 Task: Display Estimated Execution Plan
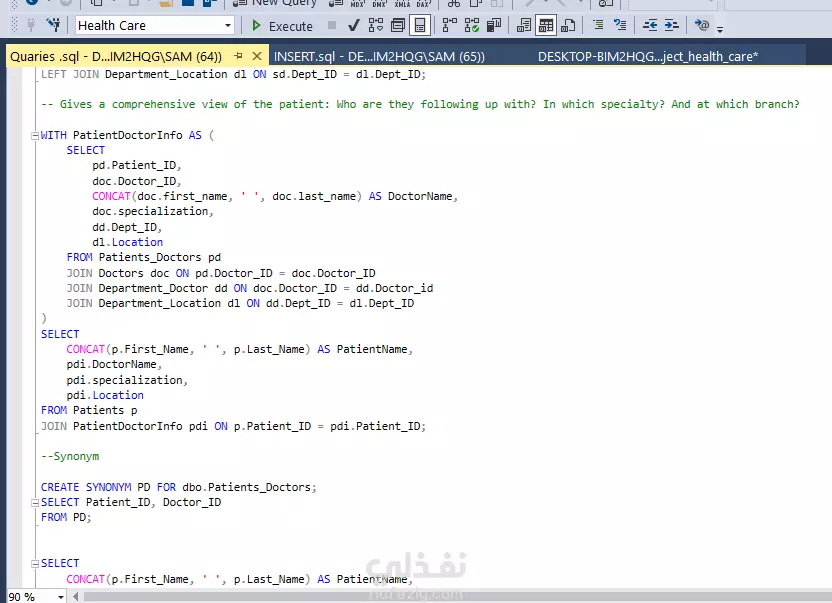pos(376,25)
